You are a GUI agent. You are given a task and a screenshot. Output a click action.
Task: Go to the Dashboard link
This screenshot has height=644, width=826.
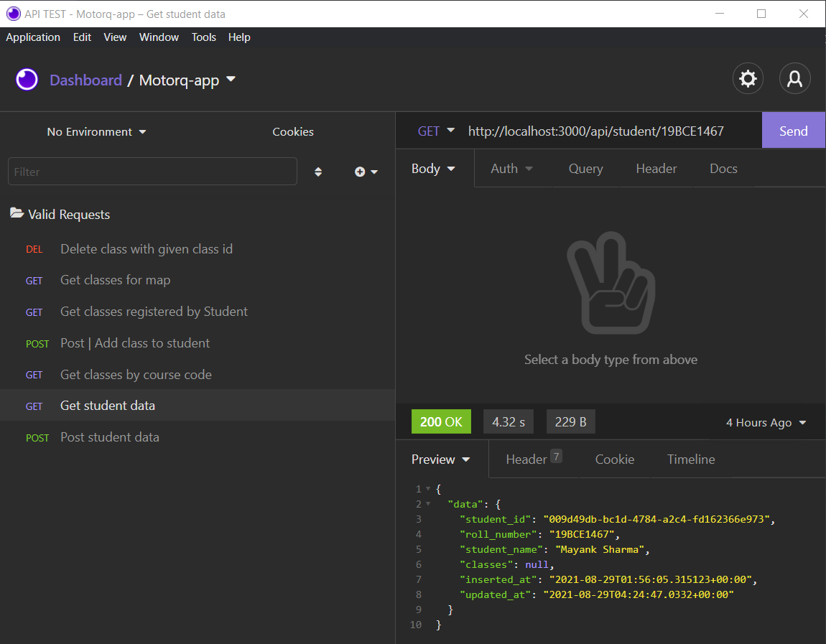(85, 80)
